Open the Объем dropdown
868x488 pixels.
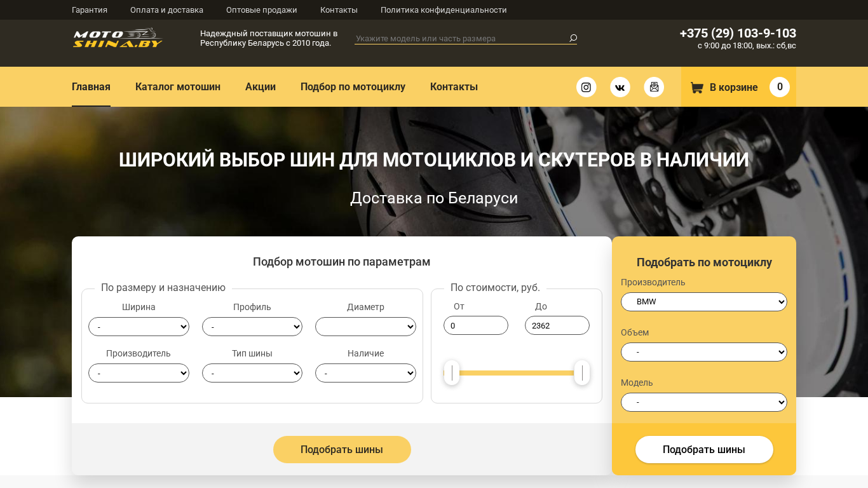pos(703,352)
